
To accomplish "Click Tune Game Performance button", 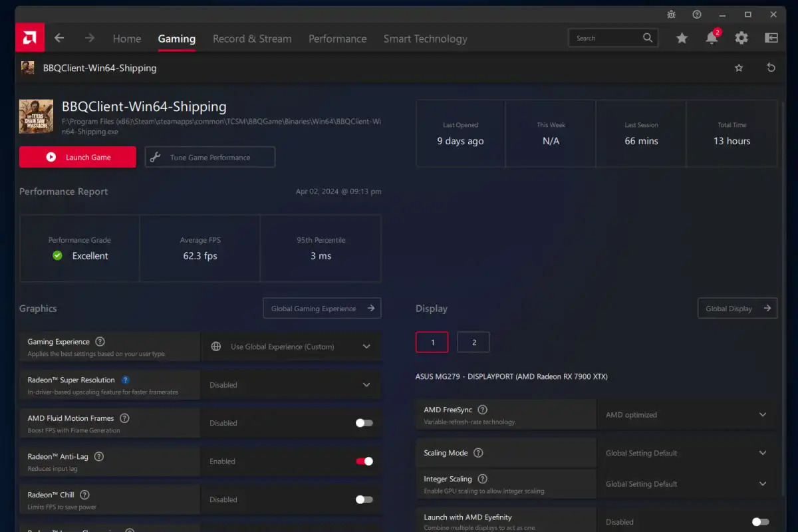I will coord(209,158).
